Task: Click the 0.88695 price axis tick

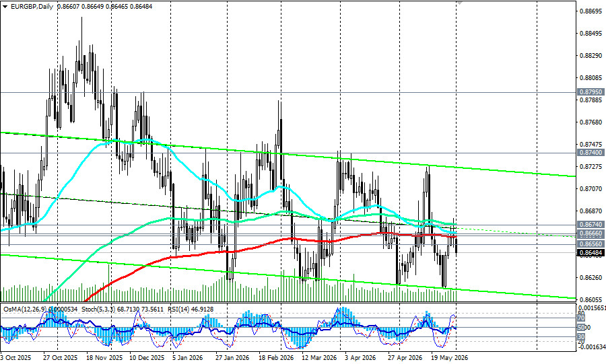Action: point(591,11)
